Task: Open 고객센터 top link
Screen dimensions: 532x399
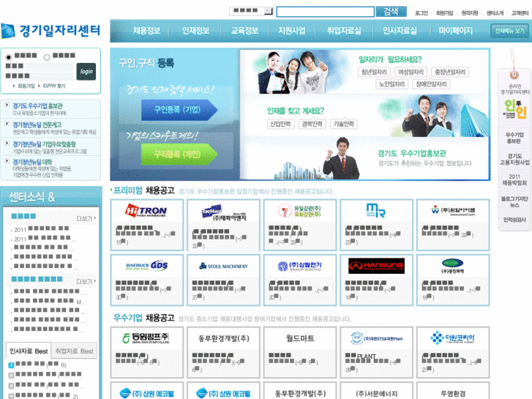Action: 520,13
